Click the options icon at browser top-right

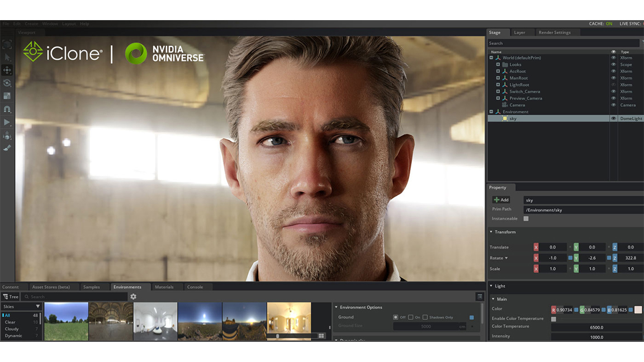(x=479, y=296)
